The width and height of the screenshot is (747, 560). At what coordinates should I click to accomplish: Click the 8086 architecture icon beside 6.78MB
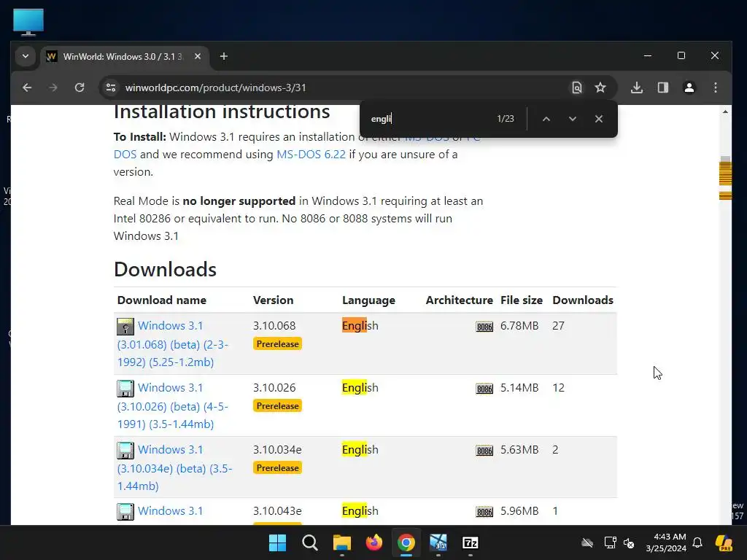(x=484, y=327)
